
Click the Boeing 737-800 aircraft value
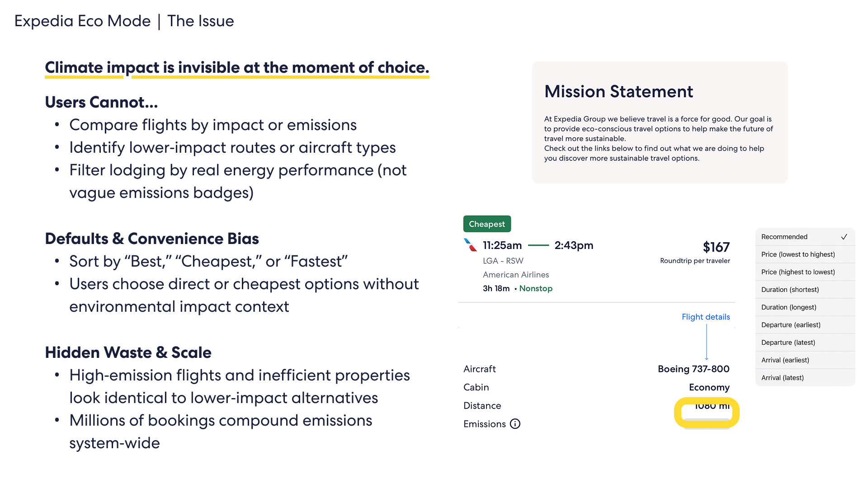coord(693,369)
